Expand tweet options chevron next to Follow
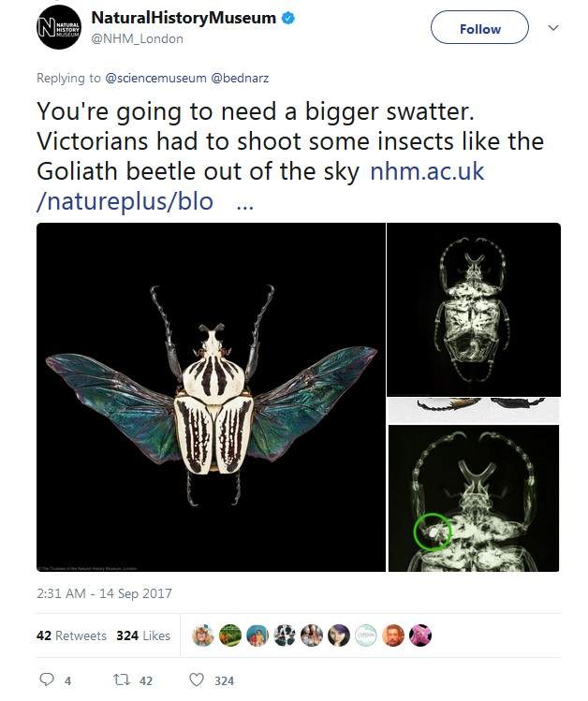This screenshot has width=588, height=701. pyautogui.click(x=552, y=29)
